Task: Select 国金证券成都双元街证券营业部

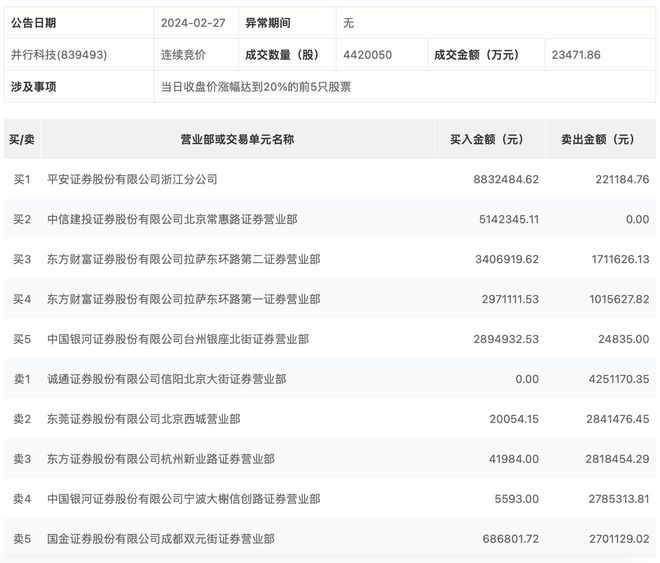Action: pos(161,539)
